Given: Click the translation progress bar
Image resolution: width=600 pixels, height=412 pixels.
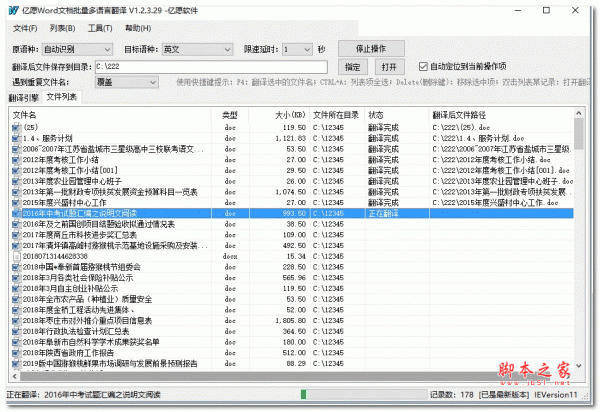Looking at the screenshot, I should click(x=364, y=394).
